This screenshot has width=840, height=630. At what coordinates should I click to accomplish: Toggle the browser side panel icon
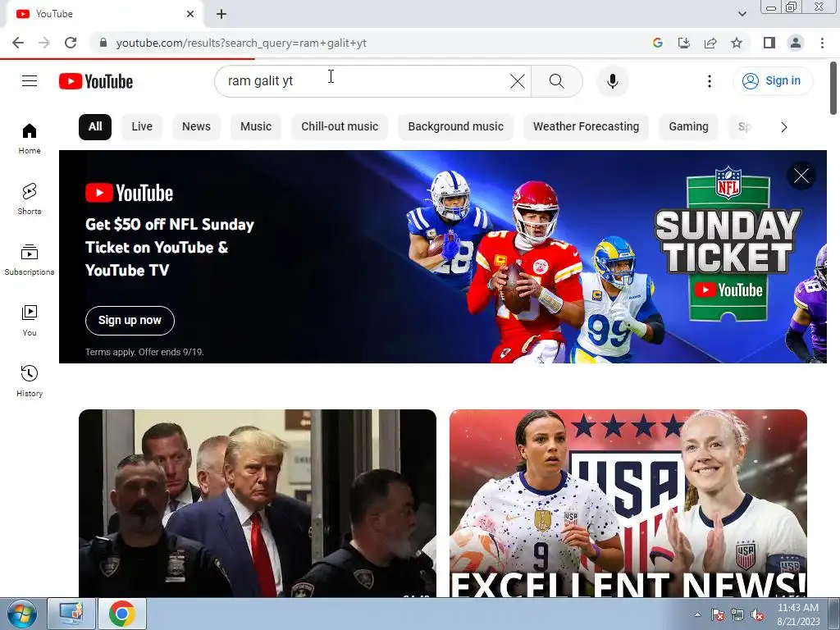click(769, 43)
